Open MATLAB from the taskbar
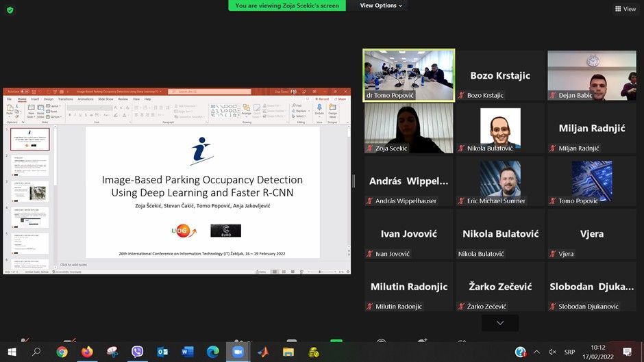This screenshot has width=644, height=362. click(x=263, y=352)
